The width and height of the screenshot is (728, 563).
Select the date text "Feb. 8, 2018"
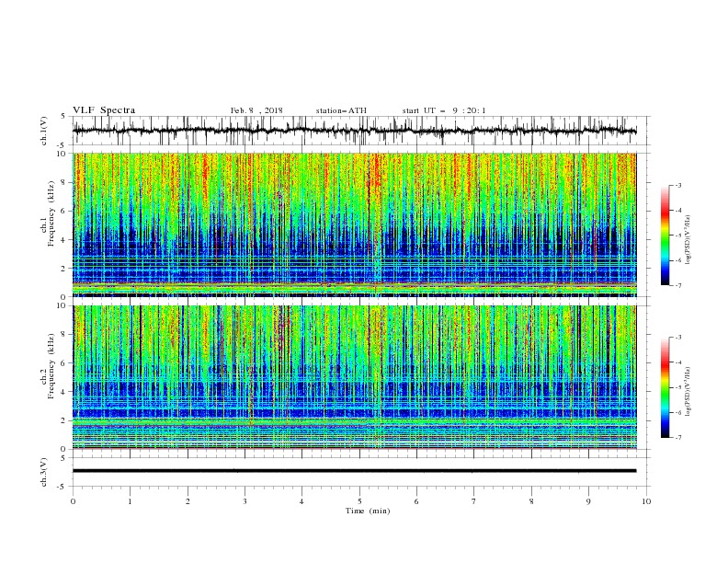pyautogui.click(x=256, y=110)
